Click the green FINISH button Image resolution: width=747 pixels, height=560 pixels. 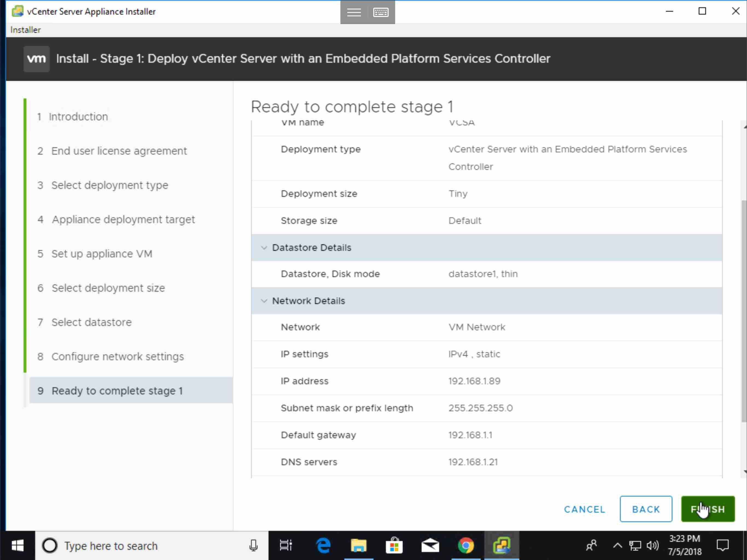[708, 509]
